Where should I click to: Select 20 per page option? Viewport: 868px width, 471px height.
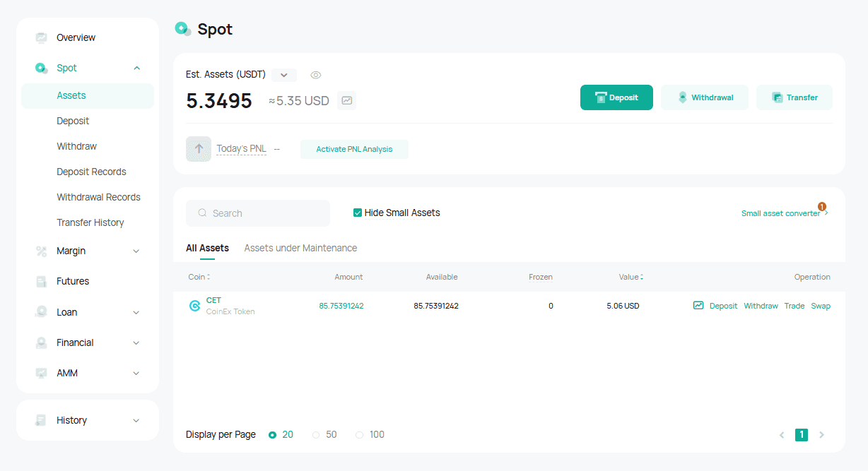click(273, 435)
